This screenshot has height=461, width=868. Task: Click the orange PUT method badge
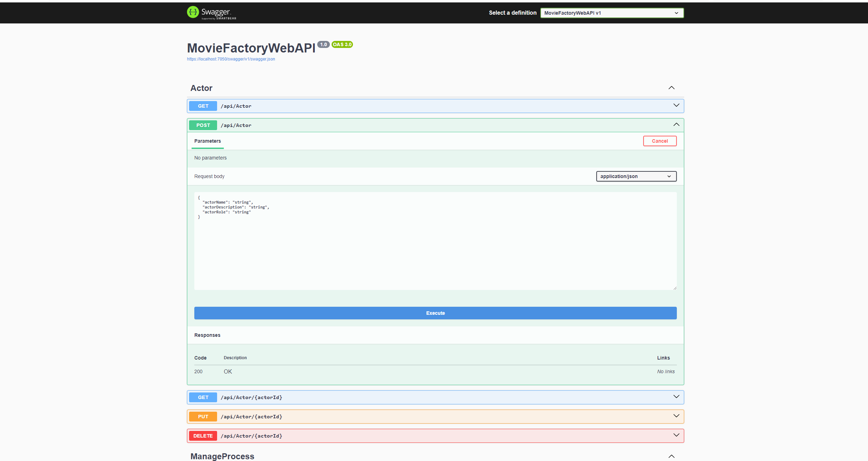click(x=203, y=417)
